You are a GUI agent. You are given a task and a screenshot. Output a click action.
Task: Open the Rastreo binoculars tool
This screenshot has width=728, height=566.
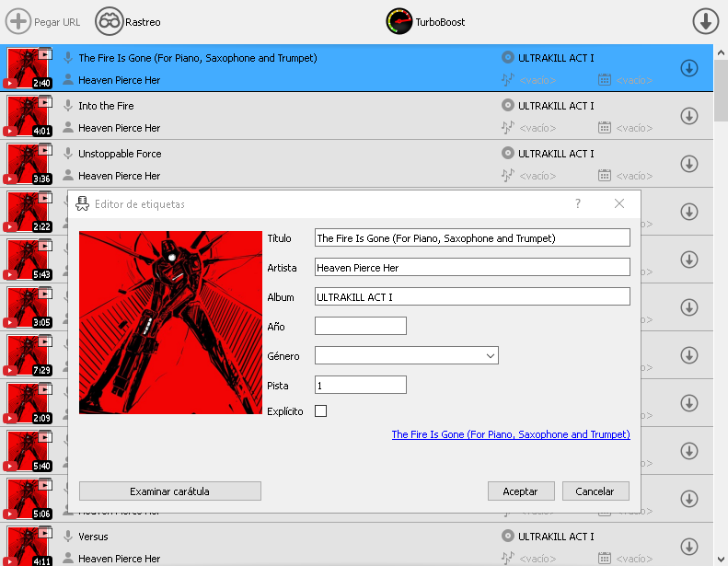(x=110, y=21)
